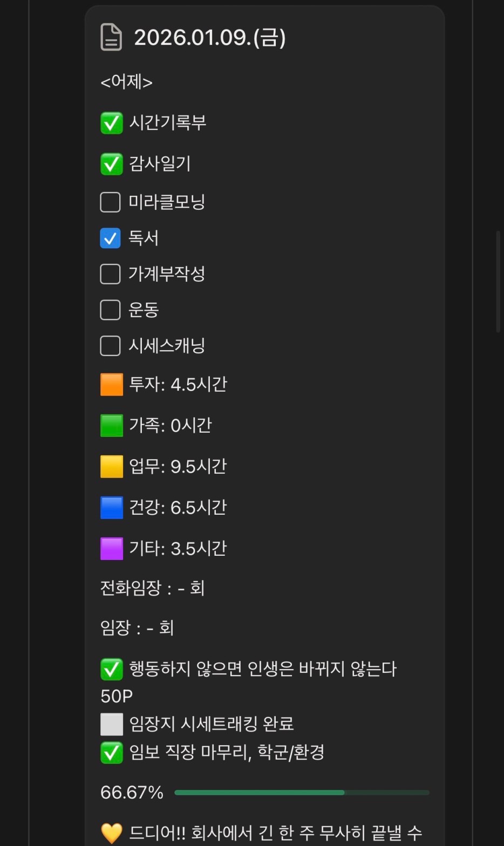Uncheck the 독서 checkbox
This screenshot has width=504, height=846.
pyautogui.click(x=110, y=238)
